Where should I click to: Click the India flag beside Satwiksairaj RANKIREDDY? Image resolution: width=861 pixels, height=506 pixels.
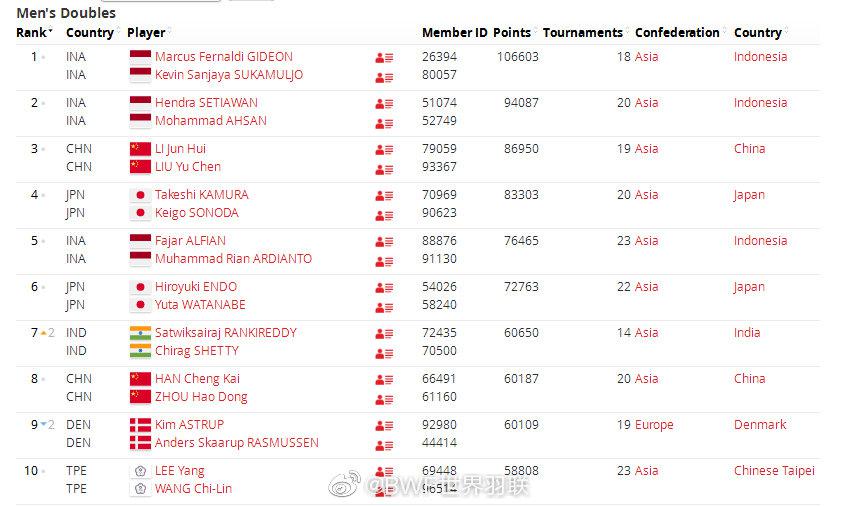coord(140,333)
